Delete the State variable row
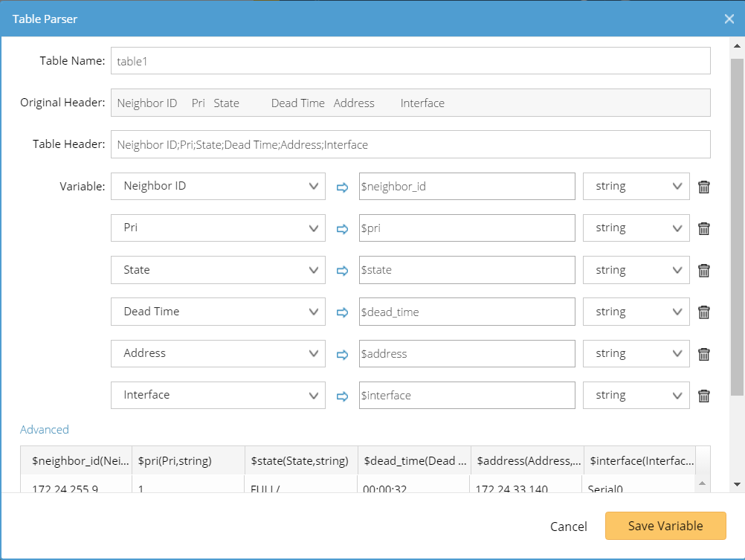The height and width of the screenshot is (560, 745). pos(703,270)
